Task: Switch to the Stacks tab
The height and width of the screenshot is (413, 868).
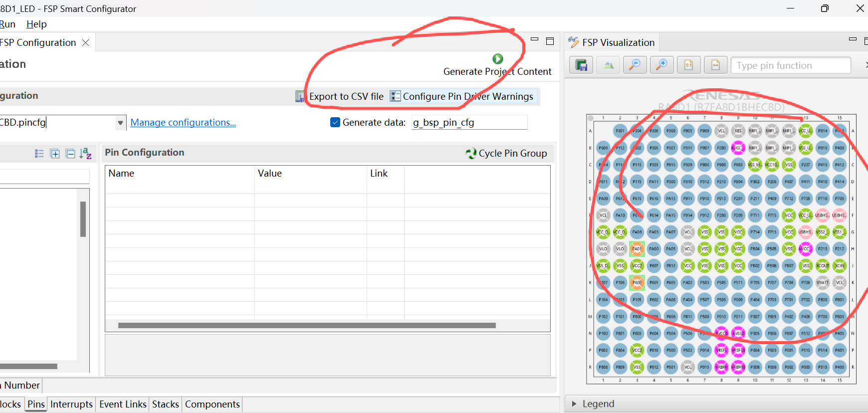Action: (x=165, y=404)
